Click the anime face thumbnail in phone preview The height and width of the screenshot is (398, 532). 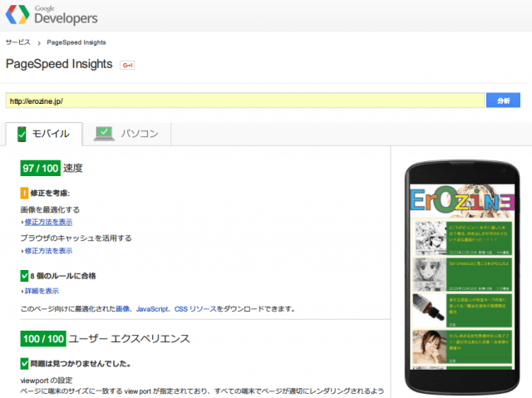(x=430, y=274)
